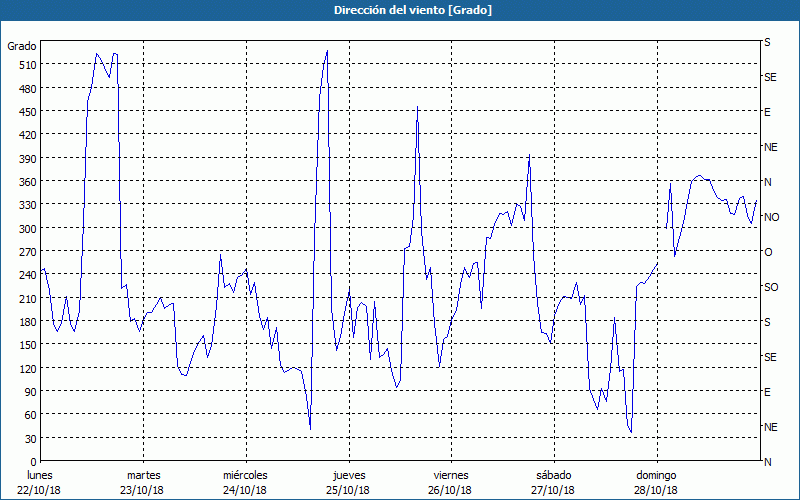Click the "martes" day label
Viewport: 800px width, 500px height.
click(x=144, y=476)
